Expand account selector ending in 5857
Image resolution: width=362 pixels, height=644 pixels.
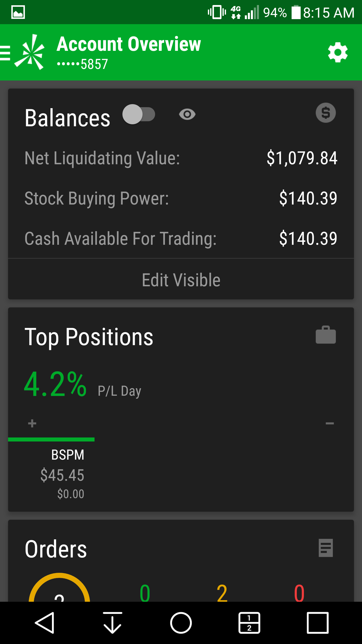82,64
